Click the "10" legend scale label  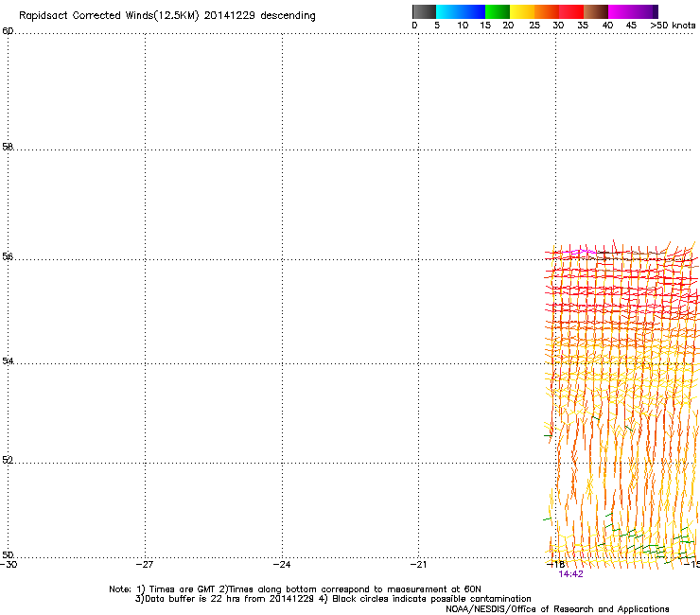coord(463,26)
